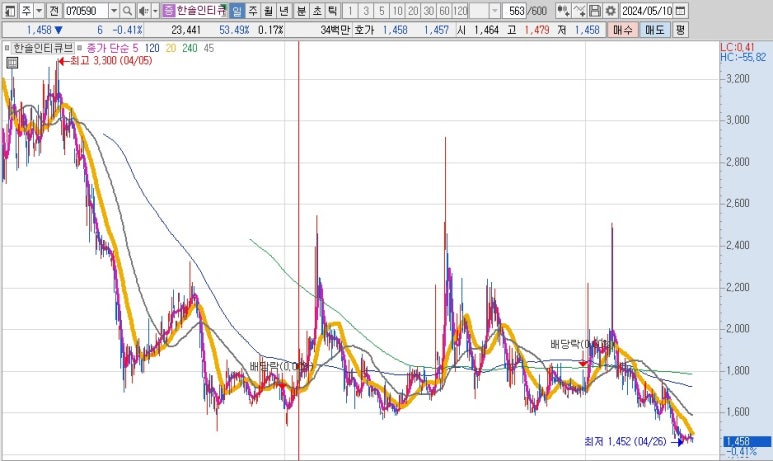
Task: Expand stock code 070590 dropdown arrow
Action: click(x=114, y=10)
